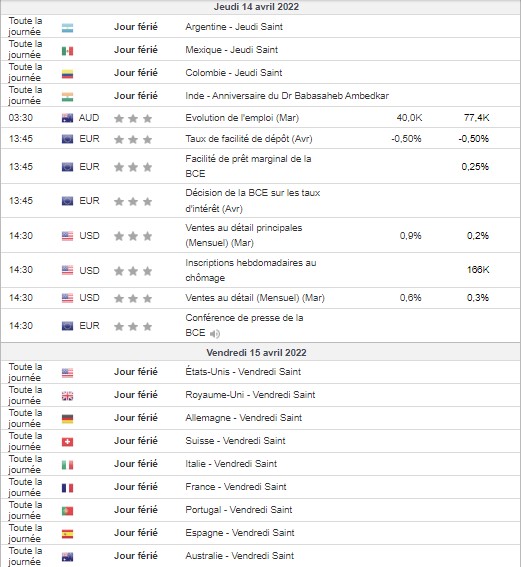The width and height of the screenshot is (521, 567).
Task: Click the Australian flag next to AUD
Action: coord(67,118)
